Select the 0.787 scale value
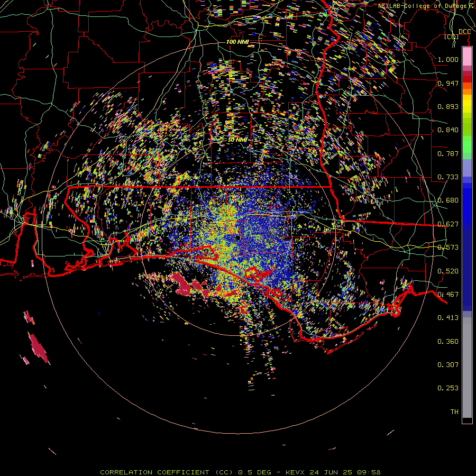 coord(448,153)
